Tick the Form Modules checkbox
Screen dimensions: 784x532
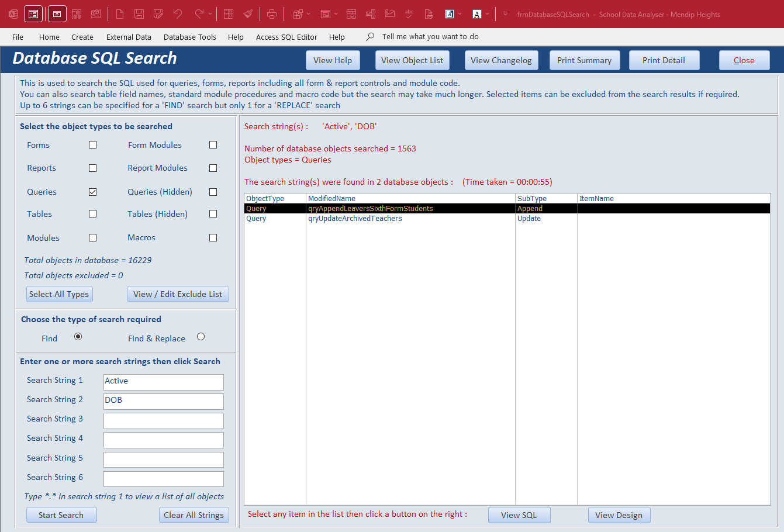pos(213,145)
